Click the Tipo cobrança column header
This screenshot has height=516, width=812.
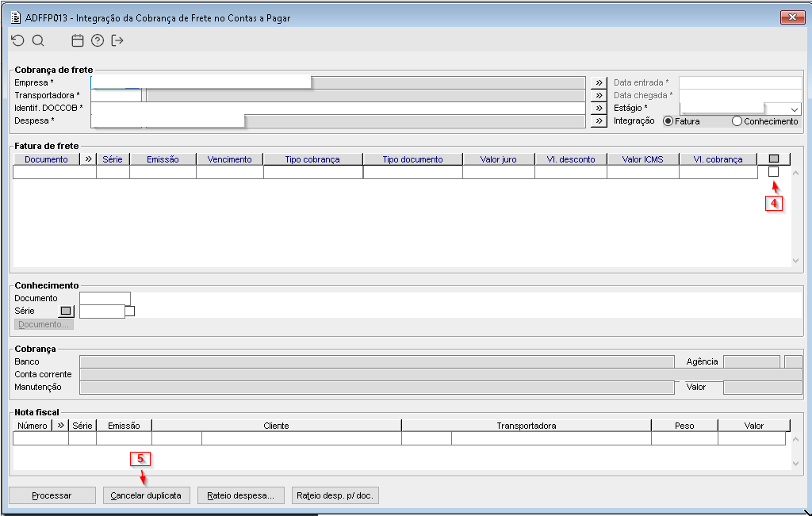point(312,159)
